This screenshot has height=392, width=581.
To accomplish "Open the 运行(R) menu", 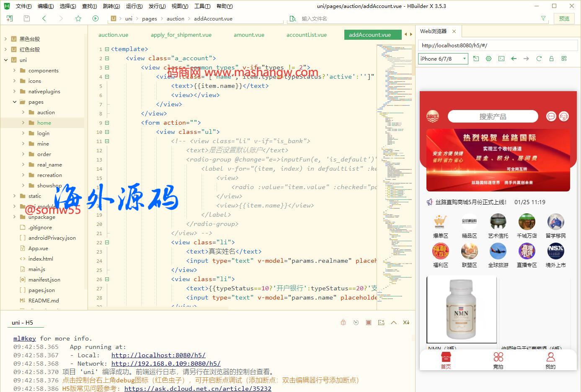I will (134, 6).
